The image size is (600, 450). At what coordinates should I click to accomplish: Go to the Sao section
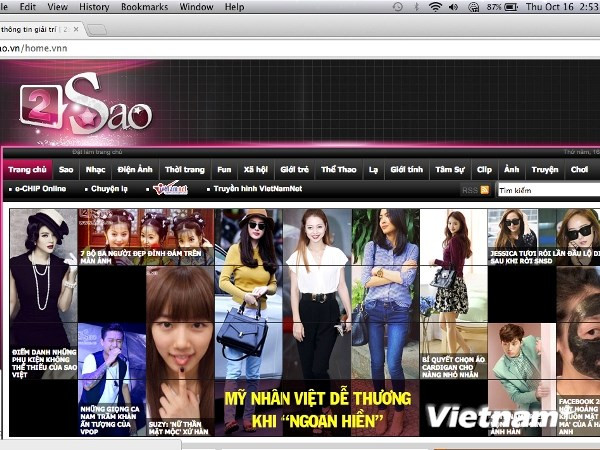[x=66, y=170]
